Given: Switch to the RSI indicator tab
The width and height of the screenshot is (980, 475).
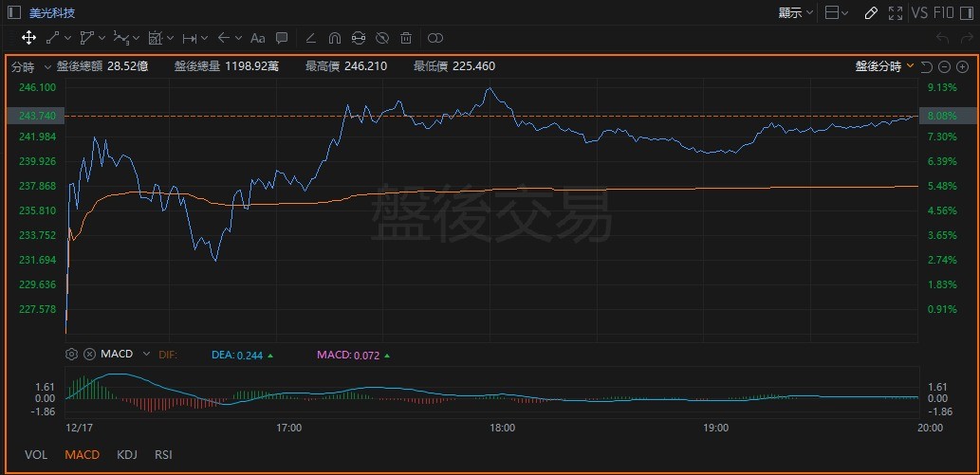Looking at the screenshot, I should click(x=163, y=454).
